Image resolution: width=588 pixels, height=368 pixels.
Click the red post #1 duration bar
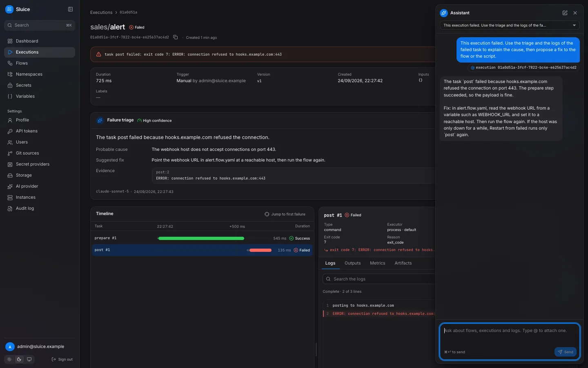pos(260,250)
